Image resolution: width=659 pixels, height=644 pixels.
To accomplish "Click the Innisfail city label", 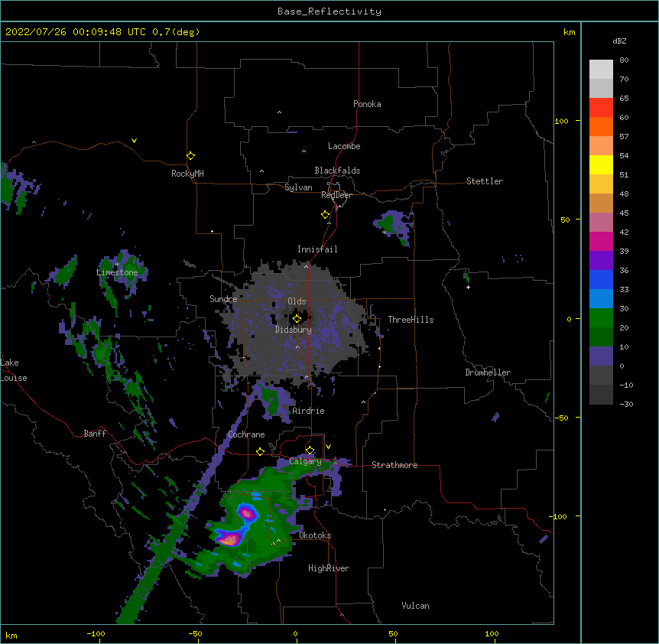I will [317, 249].
